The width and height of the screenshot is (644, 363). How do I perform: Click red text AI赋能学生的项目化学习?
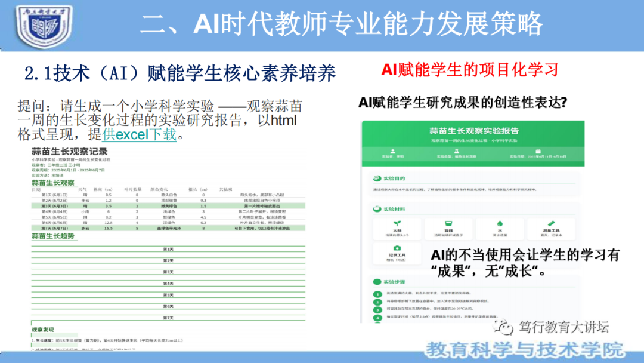click(x=470, y=69)
